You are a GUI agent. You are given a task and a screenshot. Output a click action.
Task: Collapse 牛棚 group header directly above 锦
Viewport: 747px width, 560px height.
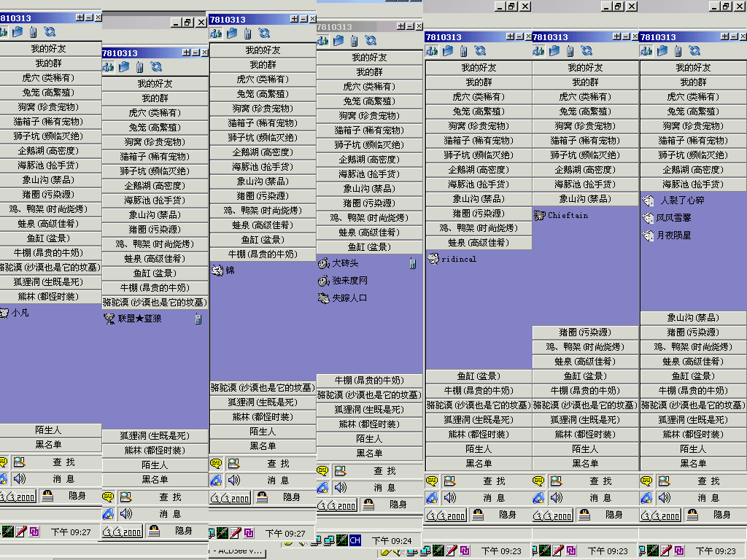point(262,254)
